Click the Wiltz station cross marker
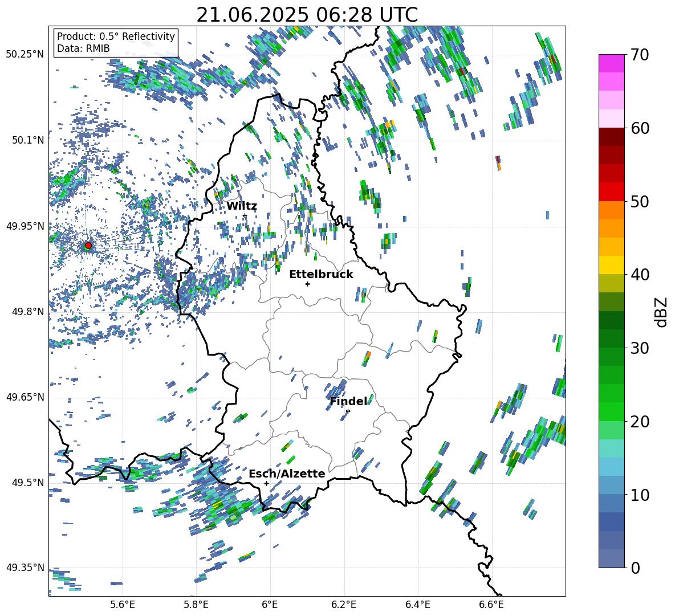Screen dimensions: 675x616 click(245, 216)
